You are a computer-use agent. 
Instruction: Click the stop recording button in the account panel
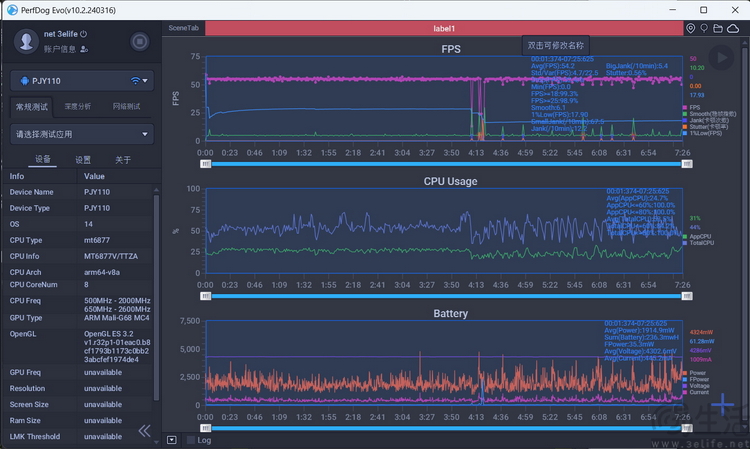coord(140,42)
